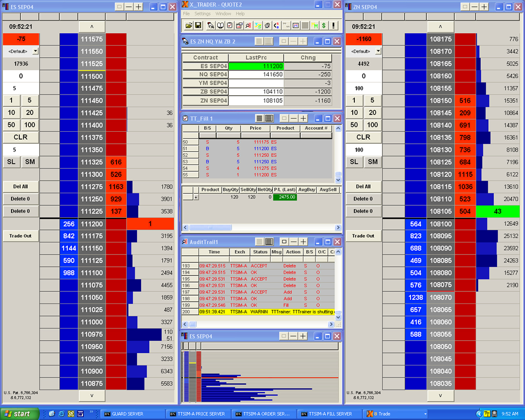This screenshot has height=420, width=525.
Task: Click the plus icon in AuditTrail1 title bar
Action: pos(303,242)
